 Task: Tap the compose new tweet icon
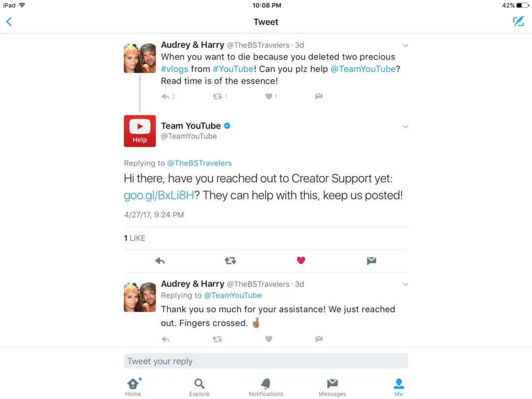[x=518, y=22]
